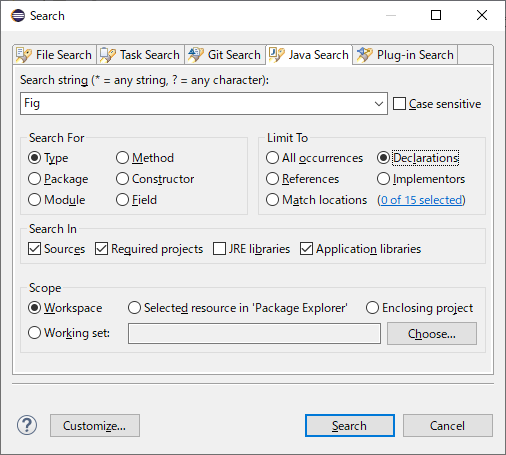Image resolution: width=506 pixels, height=455 pixels.
Task: Open the File Search tab
Action: pyautogui.click(x=55, y=55)
